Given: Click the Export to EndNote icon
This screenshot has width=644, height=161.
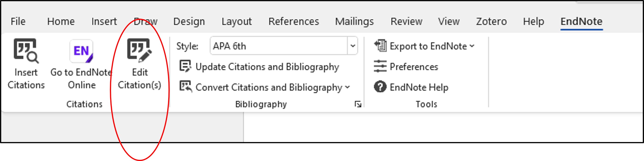Looking at the screenshot, I should pos(380,46).
